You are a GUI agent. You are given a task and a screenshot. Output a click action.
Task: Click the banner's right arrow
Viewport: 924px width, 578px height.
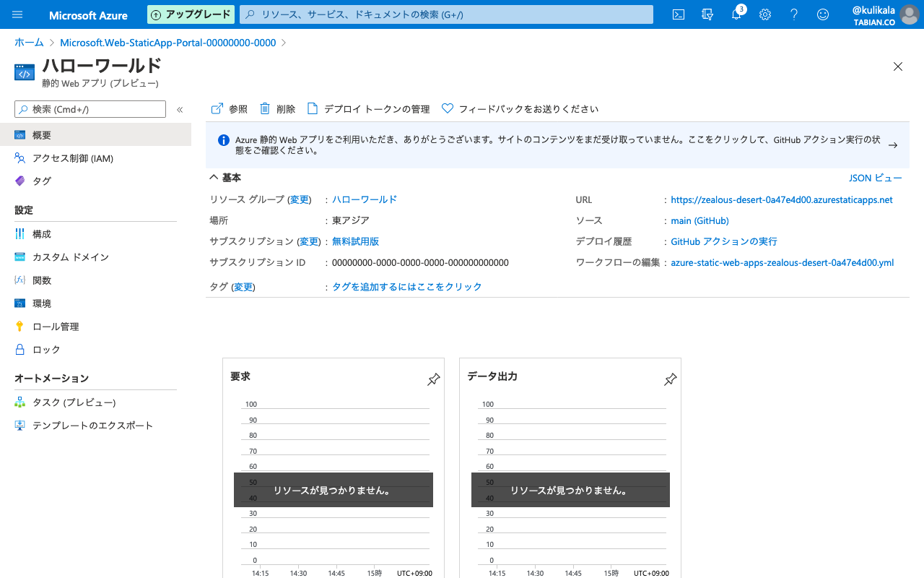(x=893, y=145)
